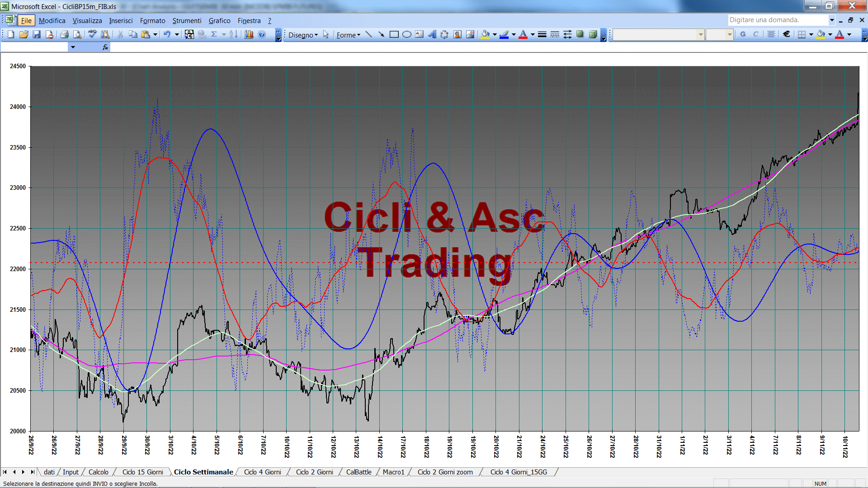Click the insert function fx button
Viewport: 868px width, 488px height.
[x=105, y=47]
